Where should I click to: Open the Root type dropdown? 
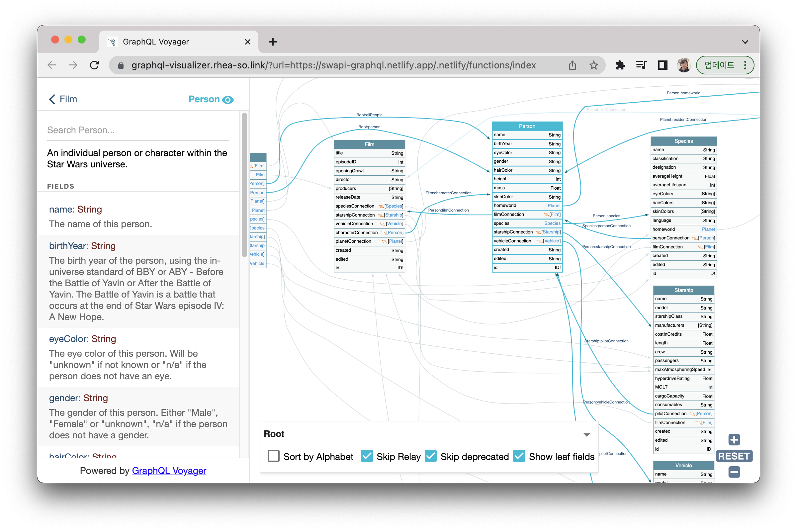(429, 434)
